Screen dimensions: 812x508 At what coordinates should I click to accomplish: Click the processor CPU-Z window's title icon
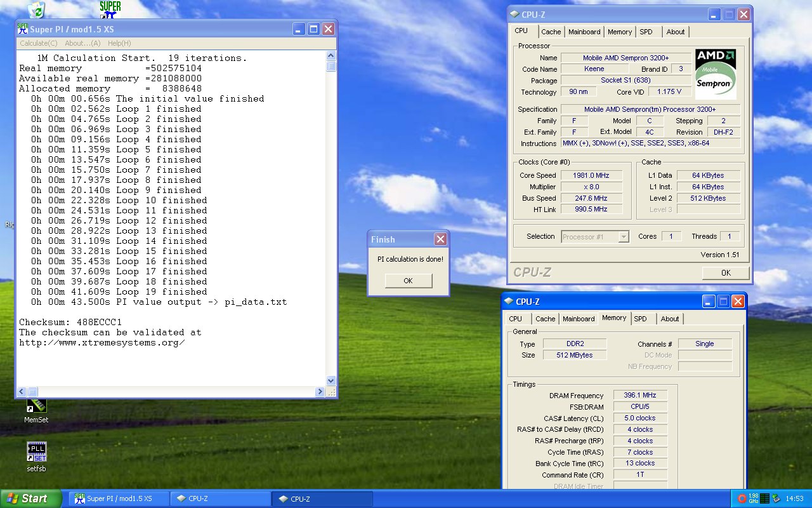pyautogui.click(x=515, y=14)
